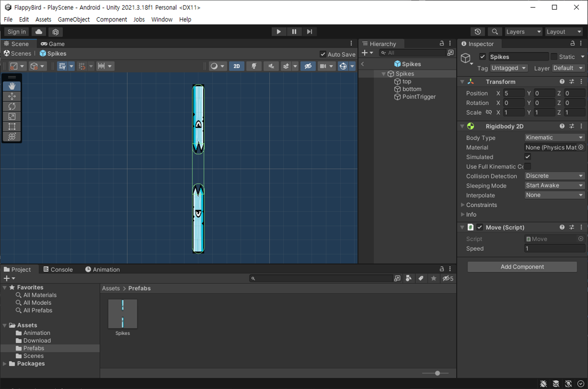Open the File menu
This screenshot has width=588, height=389.
tap(8, 19)
